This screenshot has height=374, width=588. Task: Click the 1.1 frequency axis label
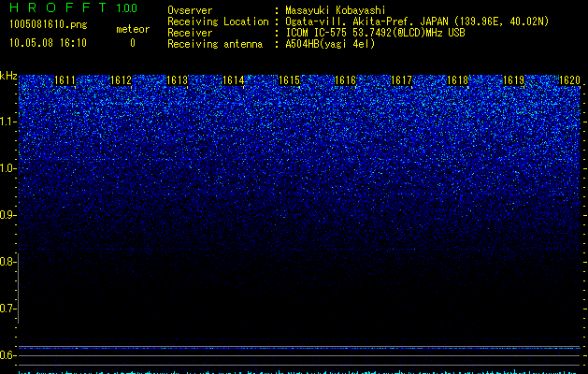(x=7, y=122)
